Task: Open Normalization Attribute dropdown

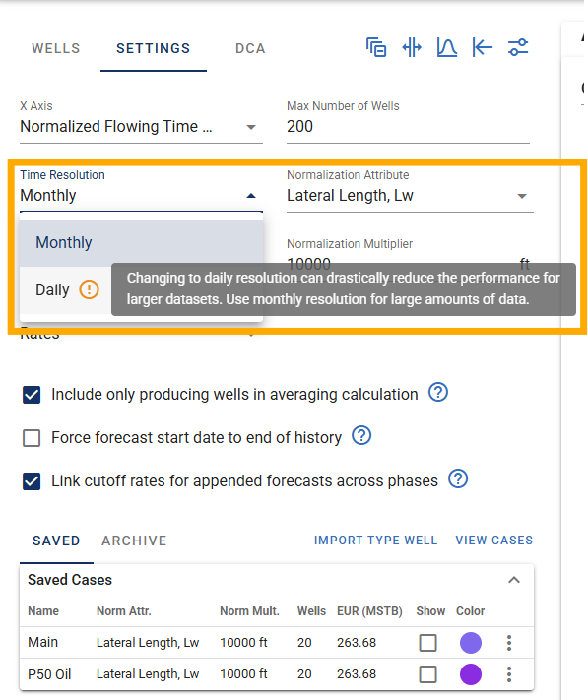Action: coord(410,196)
